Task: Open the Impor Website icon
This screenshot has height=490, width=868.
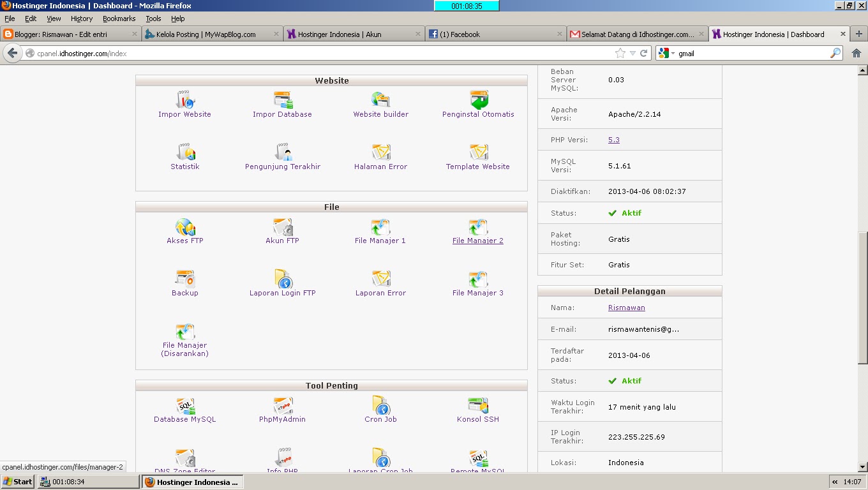Action: click(185, 100)
